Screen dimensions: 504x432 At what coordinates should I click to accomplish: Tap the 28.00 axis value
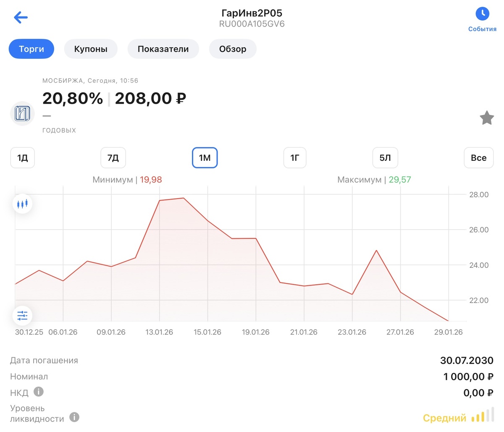(479, 194)
